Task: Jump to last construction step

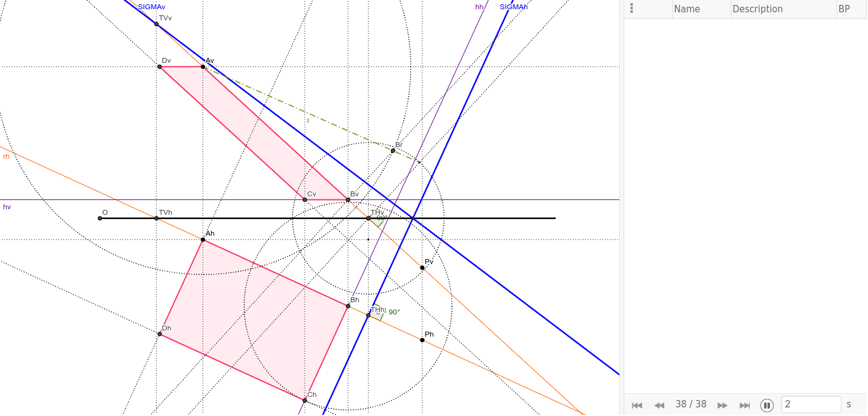Action: 745,405
